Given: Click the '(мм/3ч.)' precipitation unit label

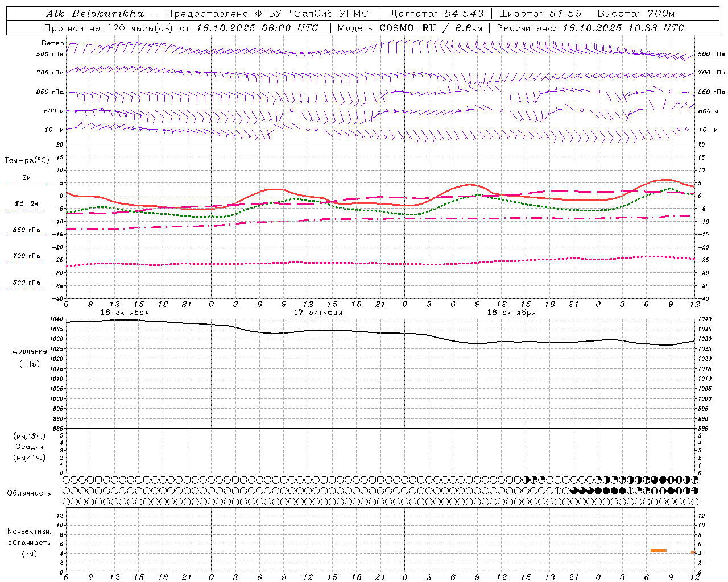Looking at the screenshot, I should (30, 436).
